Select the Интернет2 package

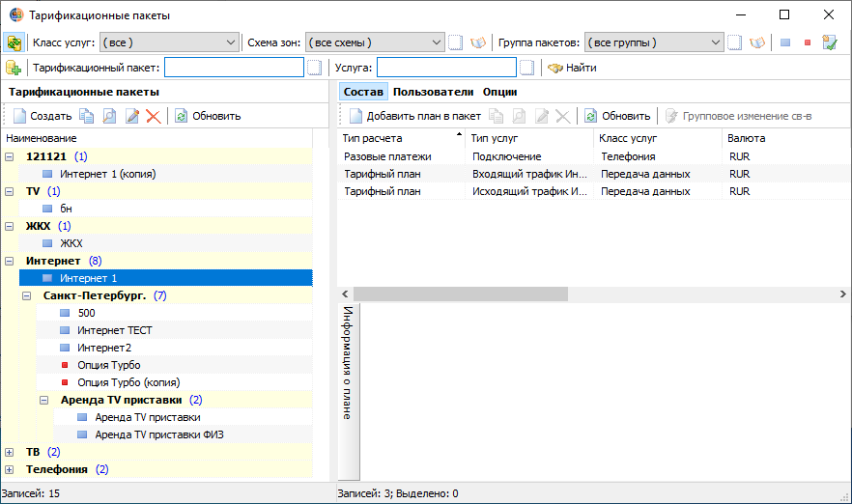click(175, 348)
